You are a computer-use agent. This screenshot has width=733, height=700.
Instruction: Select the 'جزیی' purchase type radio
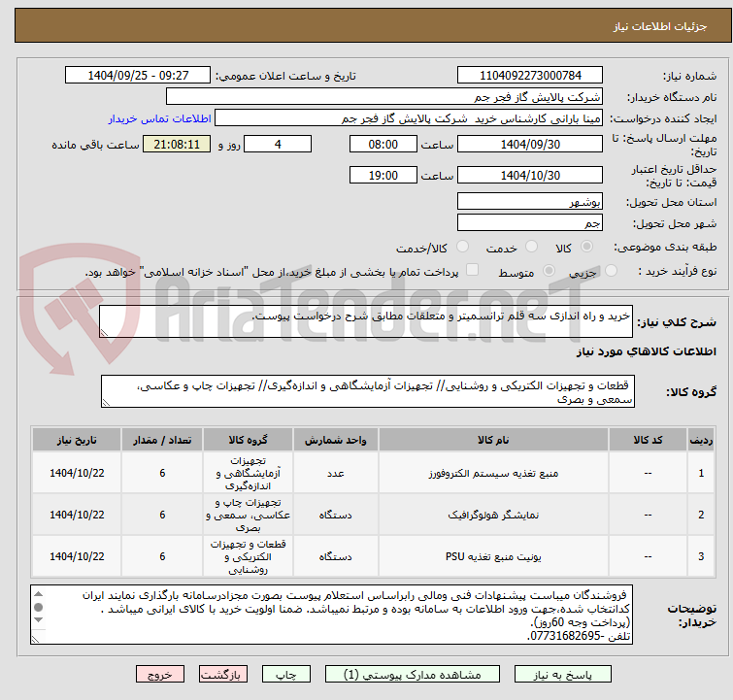click(611, 270)
